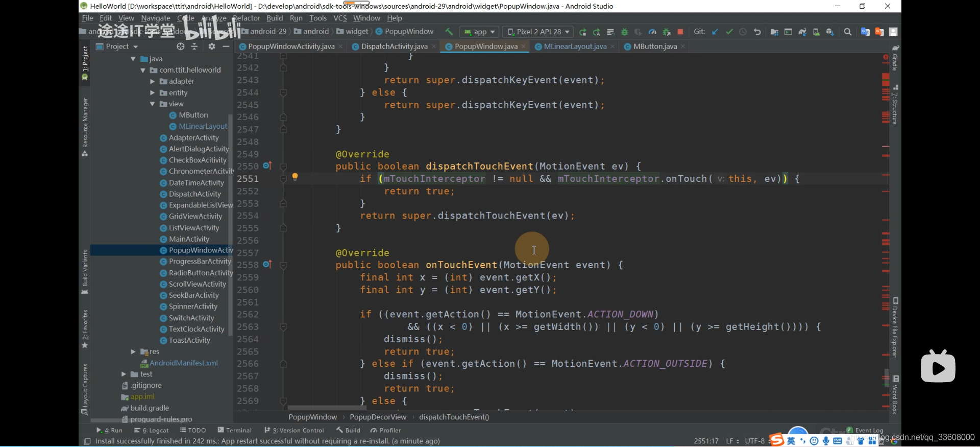This screenshot has width=980, height=447.
Task: Switch to MLinearLayout.java tab
Action: click(575, 46)
